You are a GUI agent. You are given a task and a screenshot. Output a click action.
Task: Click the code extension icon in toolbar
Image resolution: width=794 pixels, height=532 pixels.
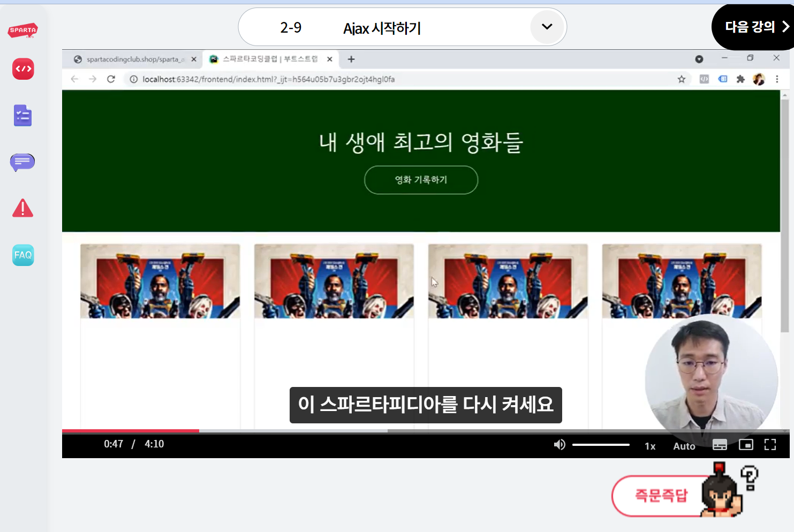[704, 79]
